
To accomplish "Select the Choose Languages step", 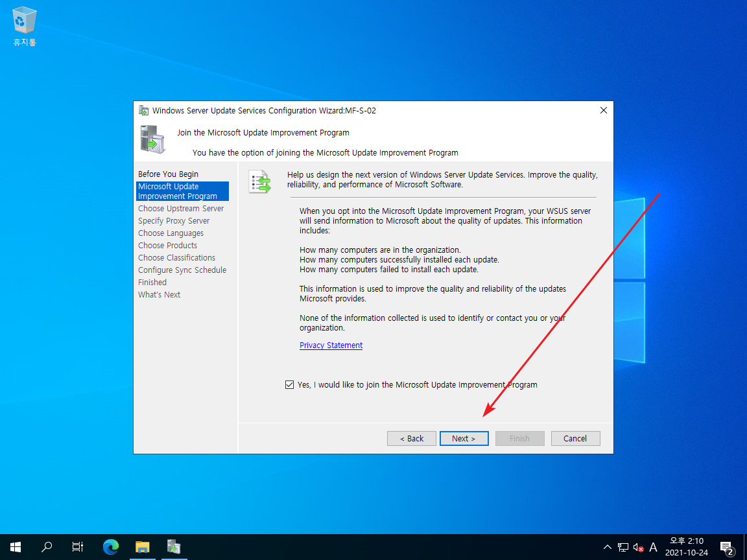I will click(x=171, y=233).
